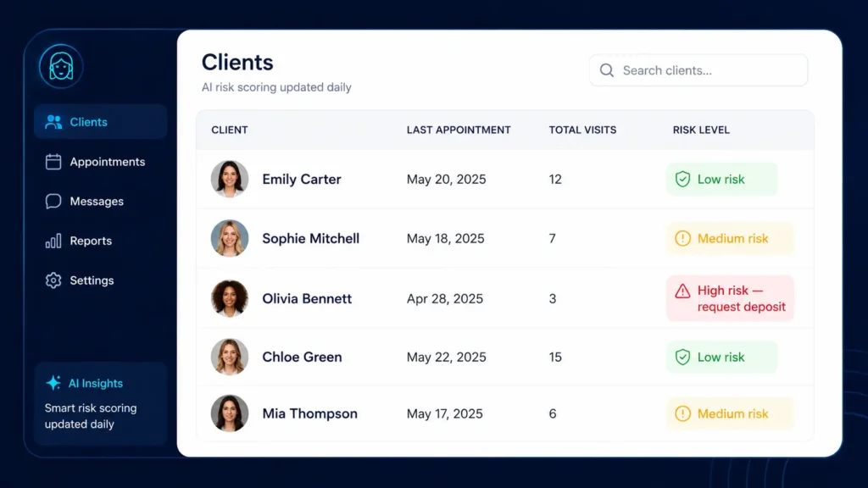This screenshot has height=488, width=868.
Task: Click the date May 17, 2025
Action: click(x=445, y=413)
